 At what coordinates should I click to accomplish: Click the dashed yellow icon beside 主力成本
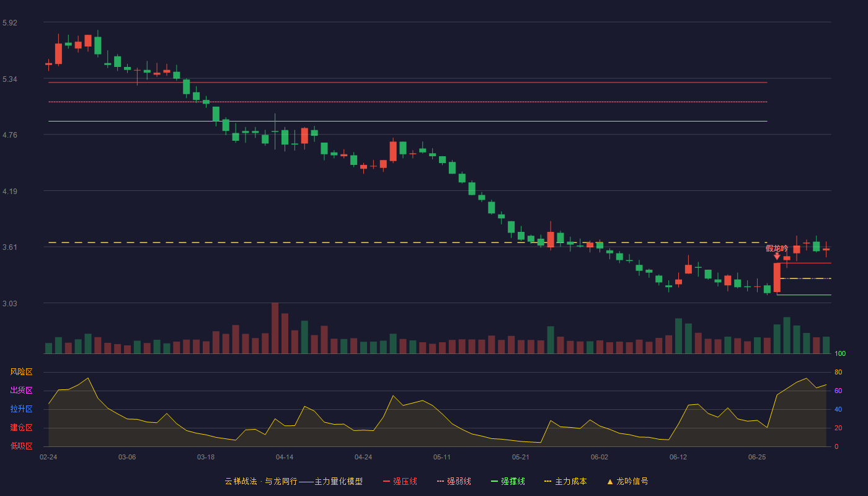point(547,481)
